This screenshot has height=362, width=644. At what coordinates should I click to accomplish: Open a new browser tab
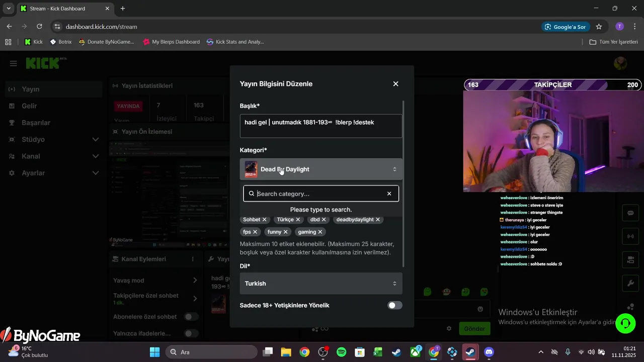[123, 9]
